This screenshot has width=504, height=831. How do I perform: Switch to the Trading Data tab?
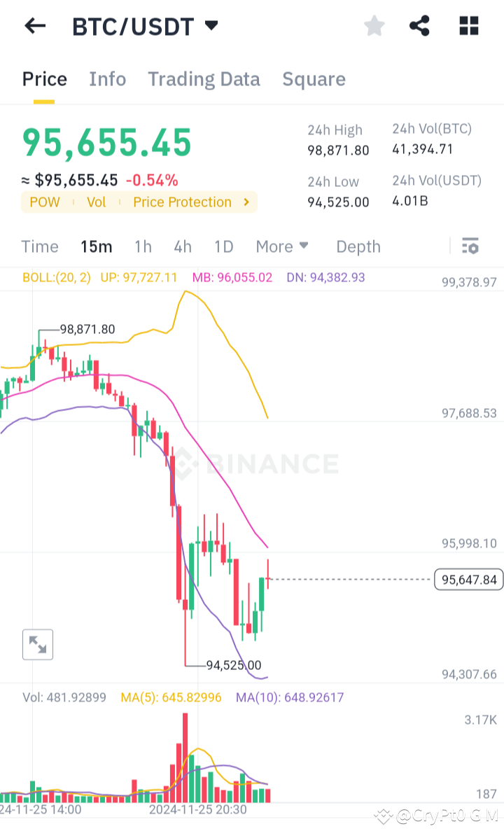click(204, 79)
